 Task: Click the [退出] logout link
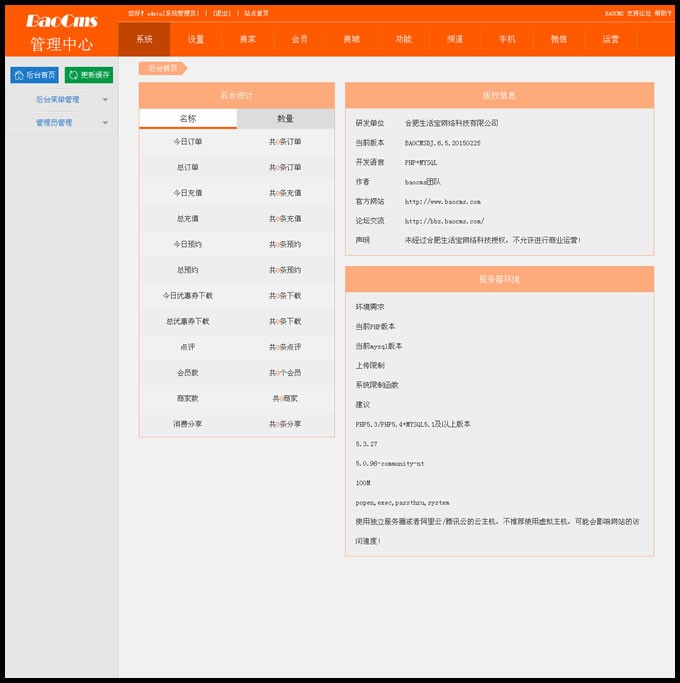[x=222, y=14]
